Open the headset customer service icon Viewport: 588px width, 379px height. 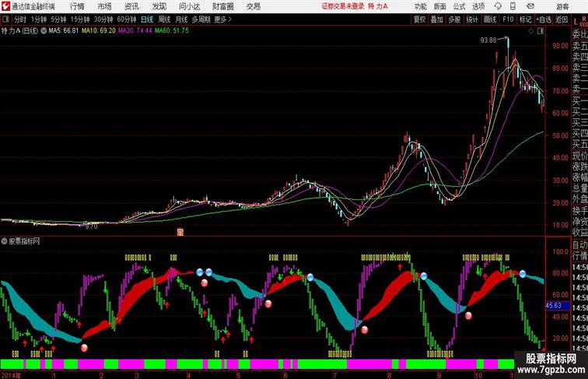(498, 6)
